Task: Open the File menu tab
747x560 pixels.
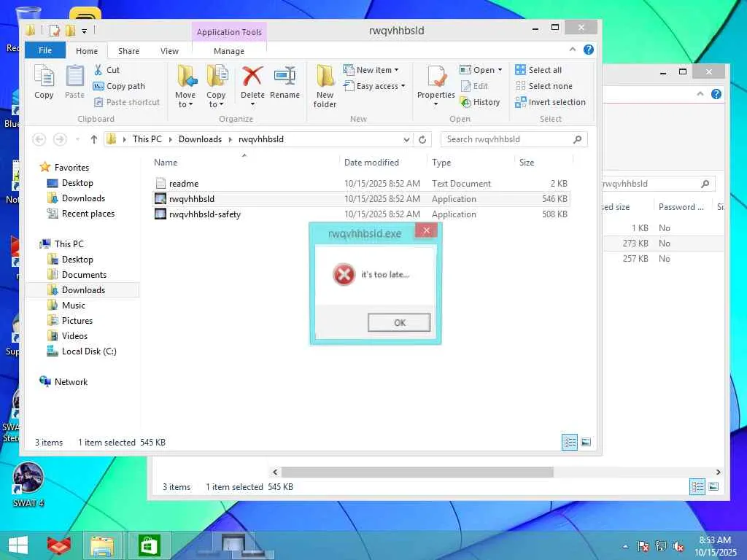Action: tap(45, 50)
